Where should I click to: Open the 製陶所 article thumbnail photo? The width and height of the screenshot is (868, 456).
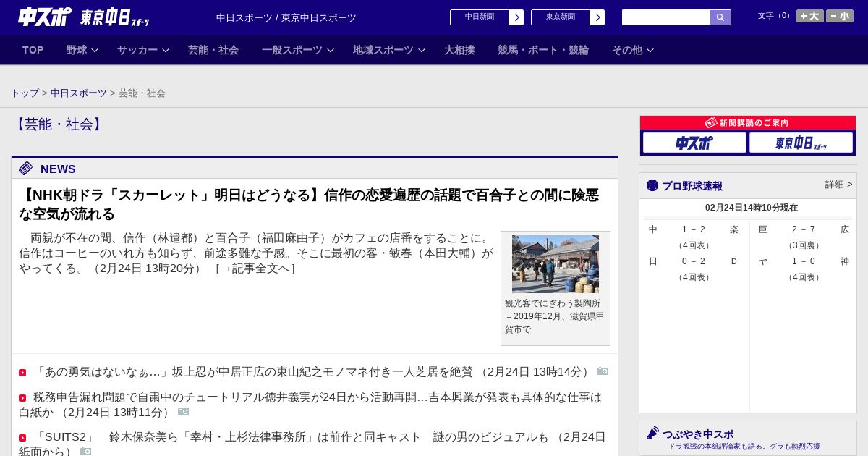[x=556, y=263]
